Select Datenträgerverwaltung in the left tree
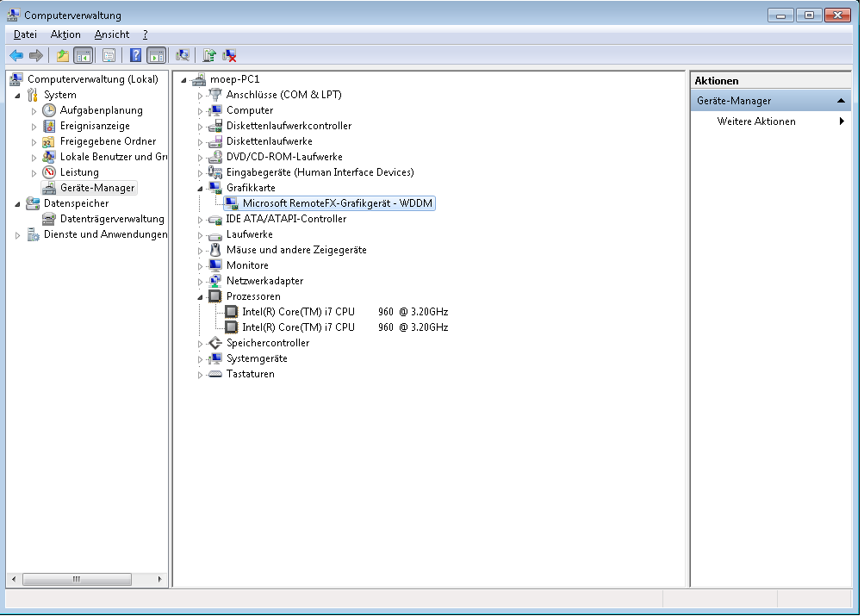Viewport: 864px width, 616px height. (112, 219)
